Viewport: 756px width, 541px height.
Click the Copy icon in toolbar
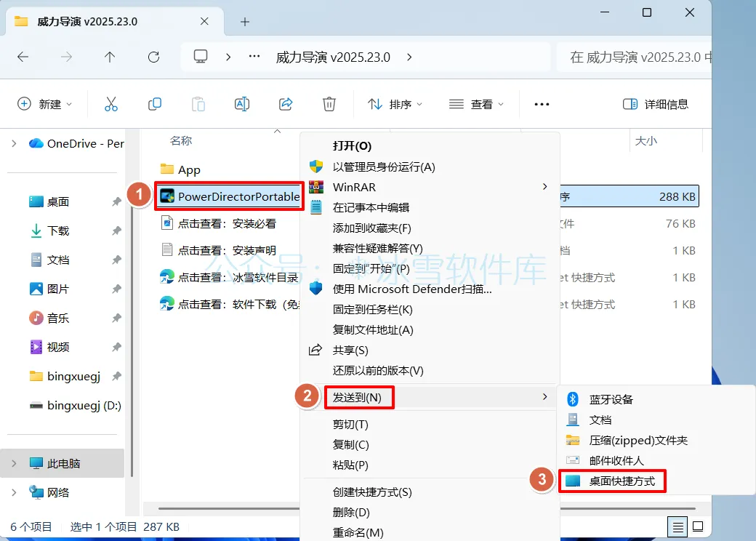pyautogui.click(x=155, y=104)
